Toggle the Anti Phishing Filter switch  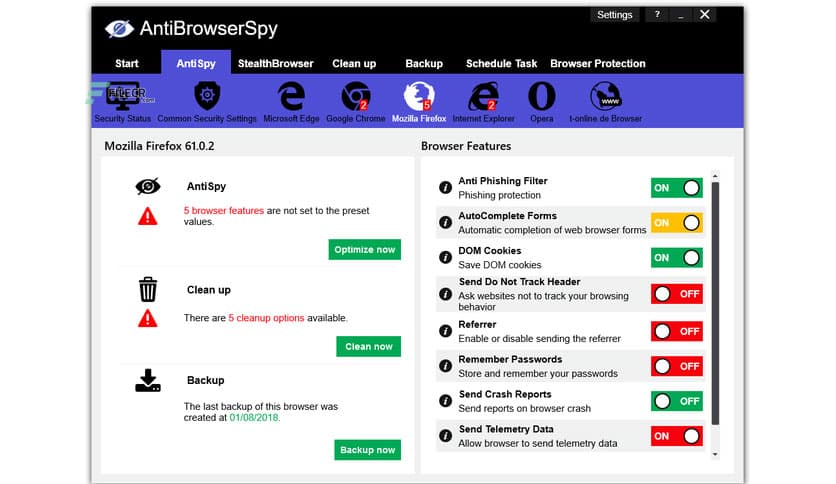point(677,188)
